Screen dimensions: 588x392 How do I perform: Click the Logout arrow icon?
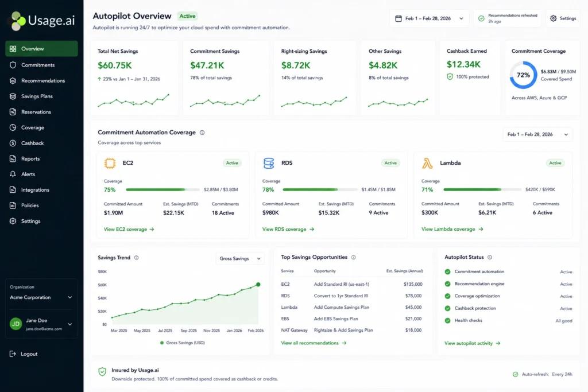pyautogui.click(x=13, y=354)
